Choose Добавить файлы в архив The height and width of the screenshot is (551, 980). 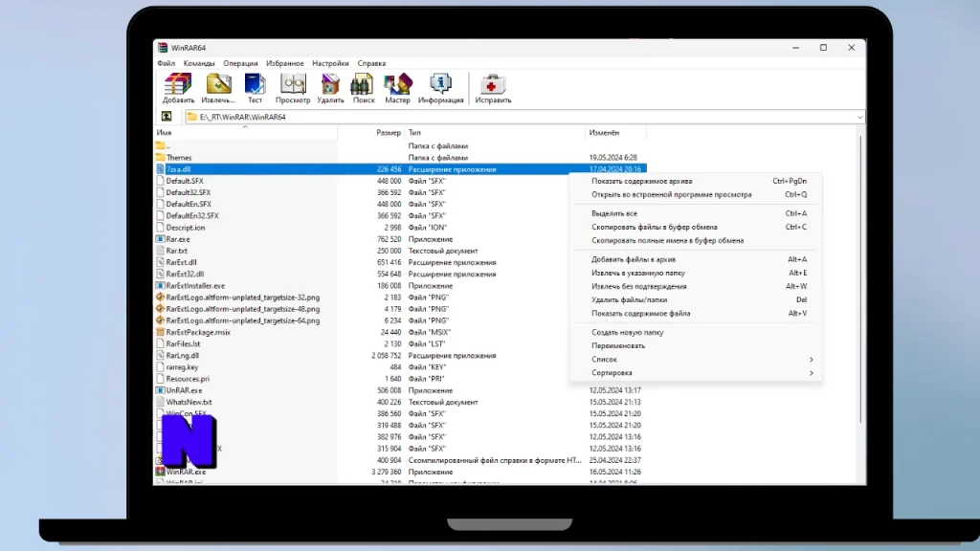(695, 259)
